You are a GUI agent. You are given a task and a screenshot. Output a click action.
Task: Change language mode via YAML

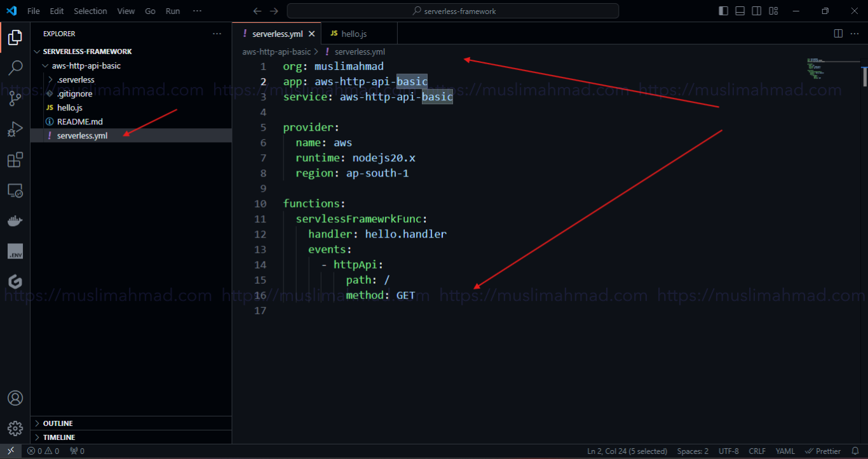(785, 451)
